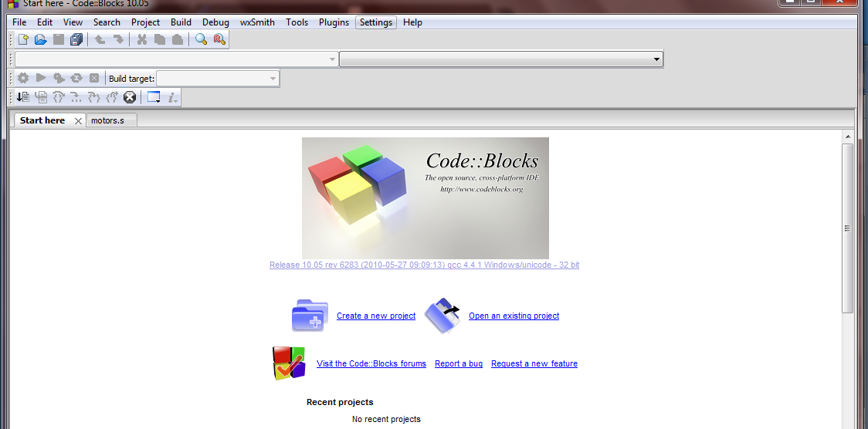Switch to the motors.s tab
The height and width of the screenshot is (429, 868).
[x=111, y=120]
